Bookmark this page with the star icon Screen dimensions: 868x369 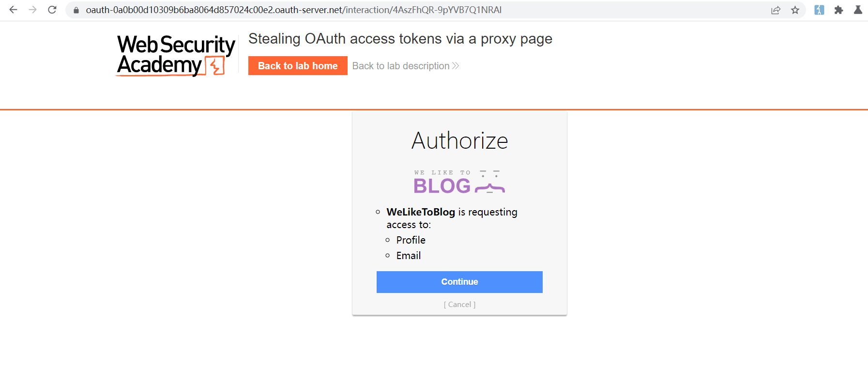click(x=795, y=10)
